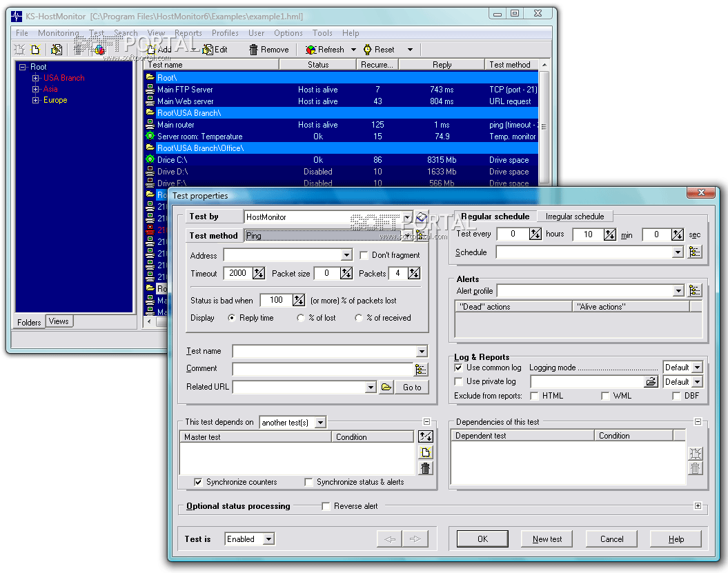
Task: Click the Remove trash can toolbar button
Action: [269, 49]
